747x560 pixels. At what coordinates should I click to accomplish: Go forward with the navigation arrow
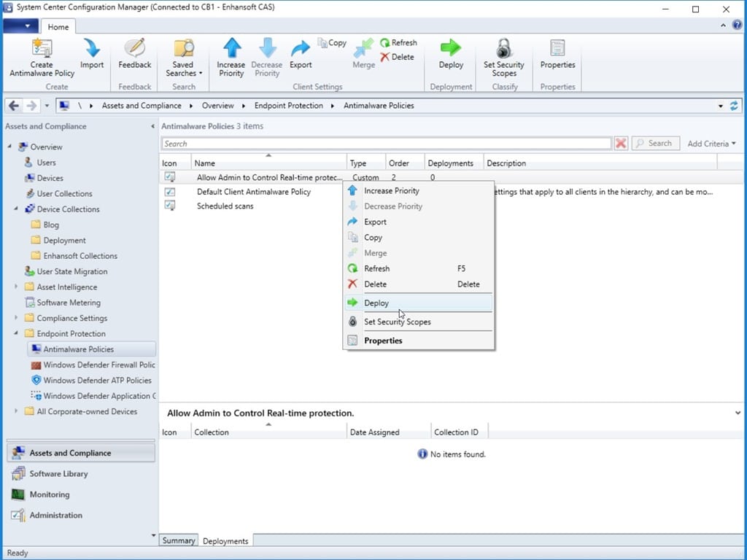point(31,106)
